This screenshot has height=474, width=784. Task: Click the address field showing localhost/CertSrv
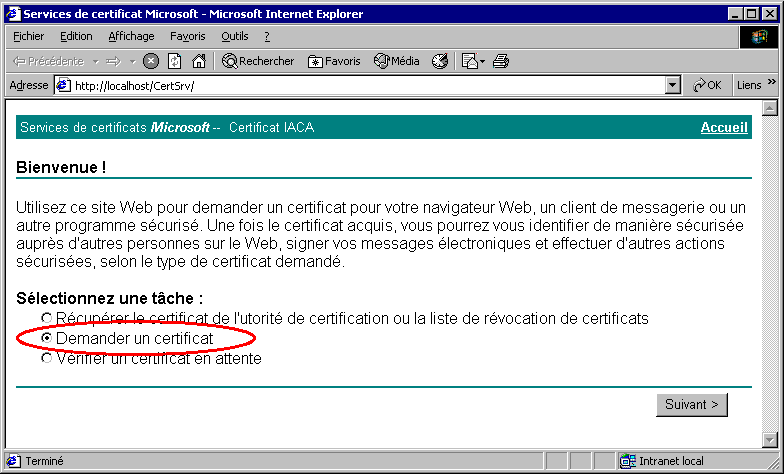(x=369, y=86)
